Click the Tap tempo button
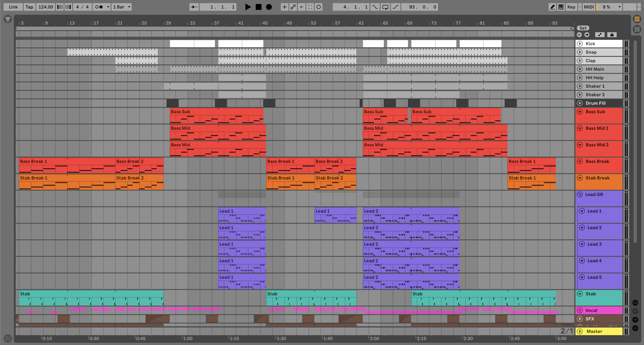The height and width of the screenshot is (345, 644). [x=29, y=7]
